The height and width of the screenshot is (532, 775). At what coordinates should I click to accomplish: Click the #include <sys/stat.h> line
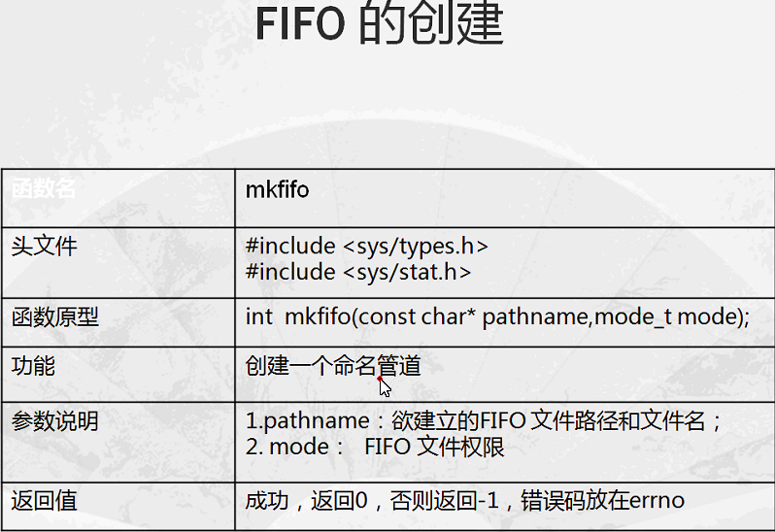coord(358,272)
